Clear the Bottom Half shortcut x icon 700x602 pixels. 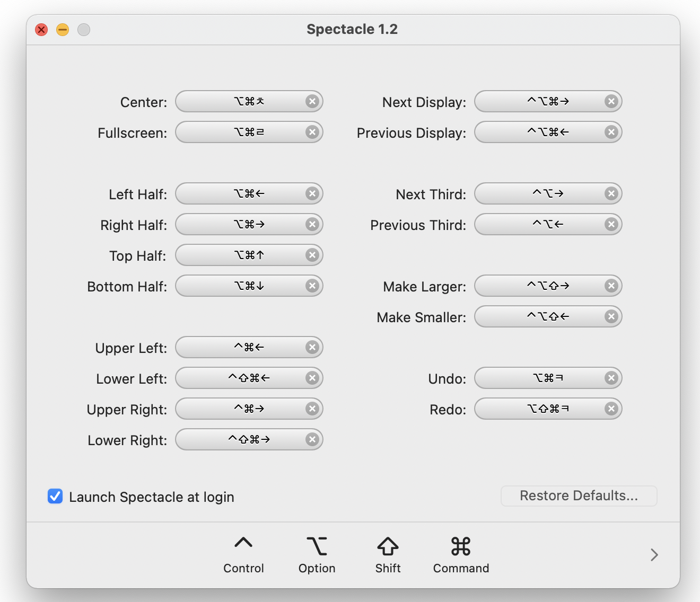312,286
